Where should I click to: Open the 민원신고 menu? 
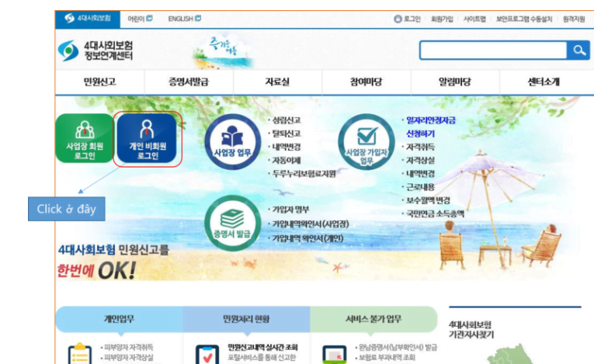(x=99, y=81)
